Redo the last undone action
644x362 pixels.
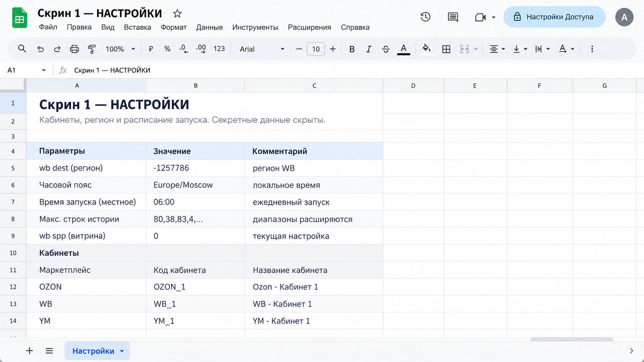click(x=57, y=49)
